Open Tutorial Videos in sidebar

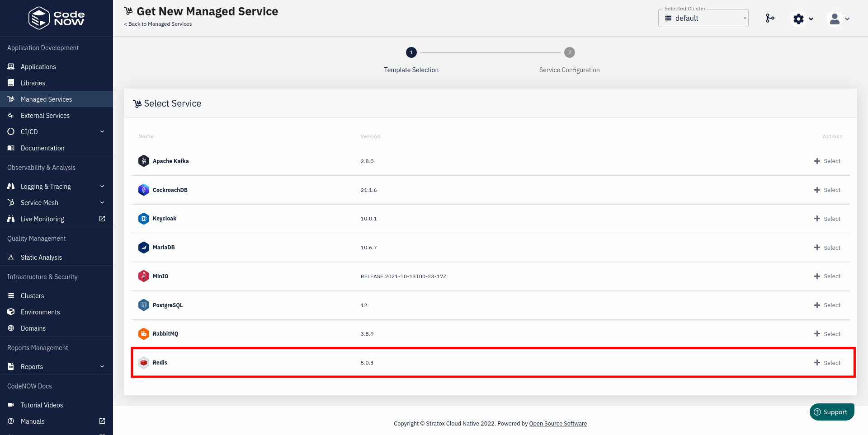click(57, 405)
